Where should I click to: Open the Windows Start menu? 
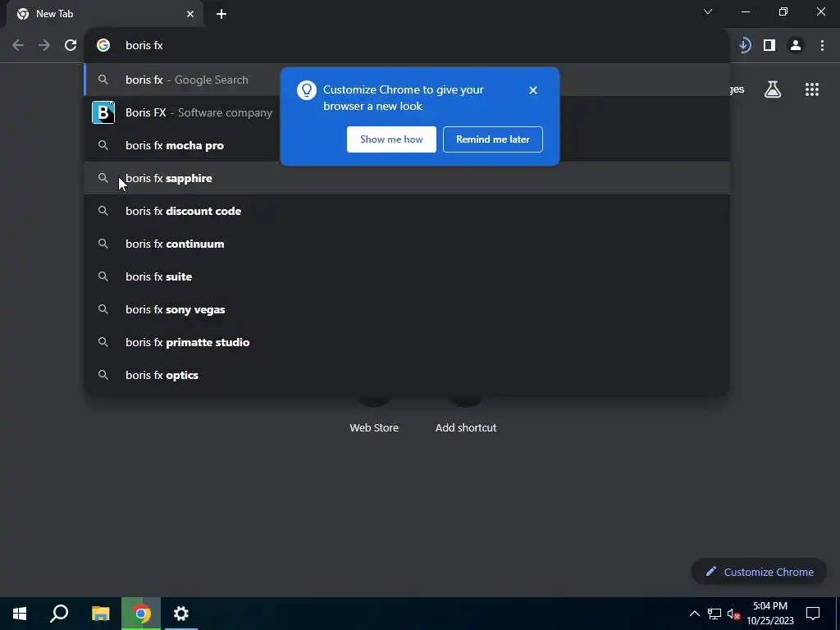[x=20, y=614]
